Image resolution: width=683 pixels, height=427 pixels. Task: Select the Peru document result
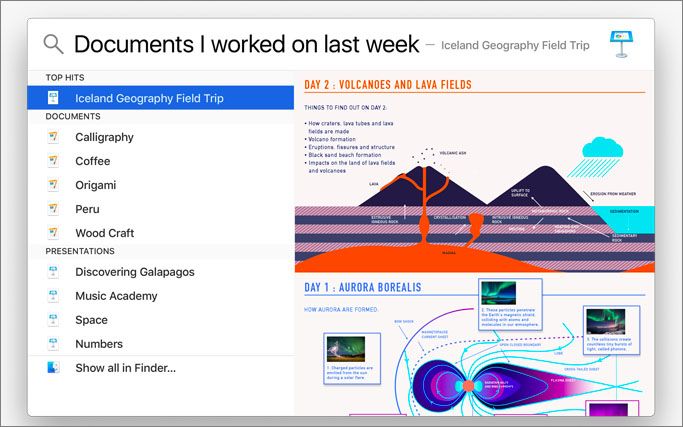161,209
